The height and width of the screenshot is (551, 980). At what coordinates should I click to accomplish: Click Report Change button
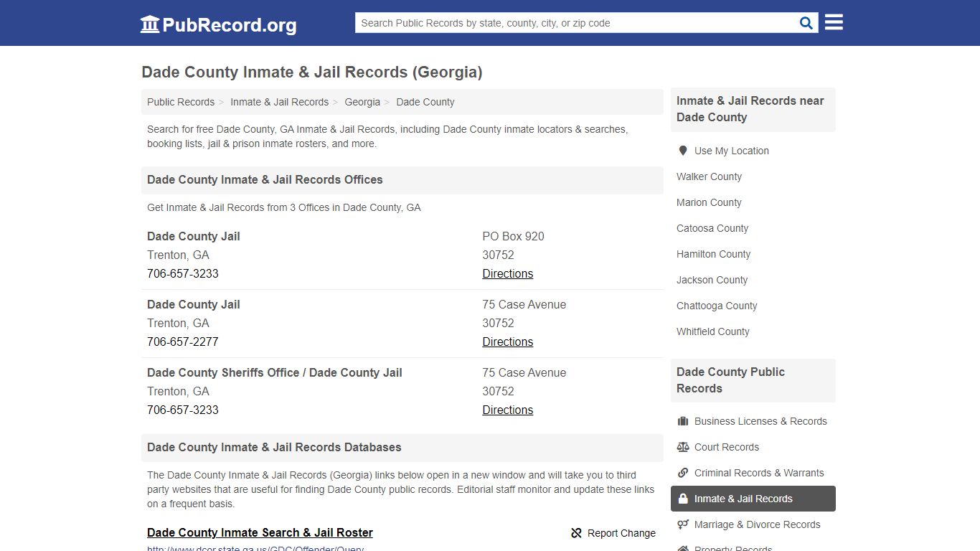click(x=613, y=533)
